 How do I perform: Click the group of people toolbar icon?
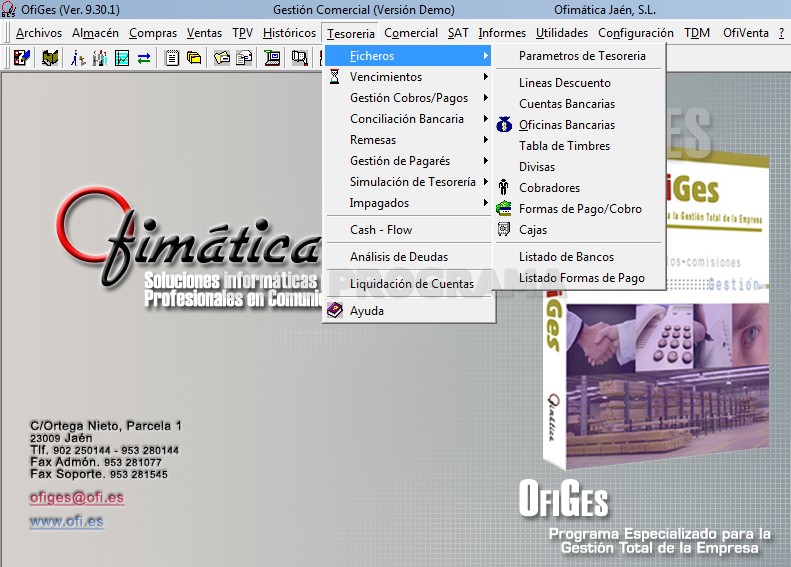(100, 58)
